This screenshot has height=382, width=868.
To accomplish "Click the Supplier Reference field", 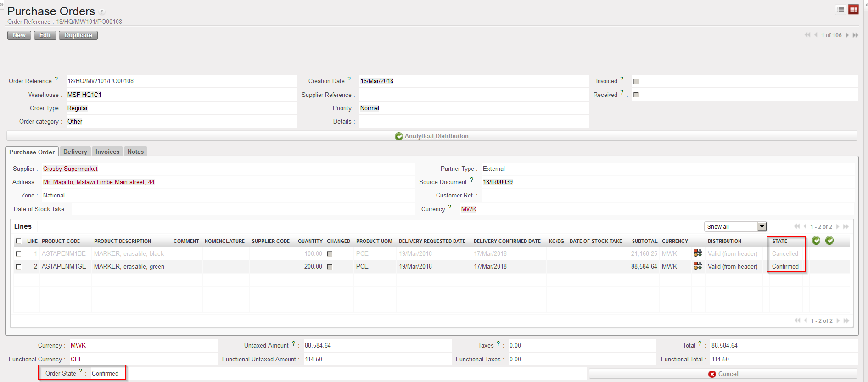I will click(x=474, y=95).
